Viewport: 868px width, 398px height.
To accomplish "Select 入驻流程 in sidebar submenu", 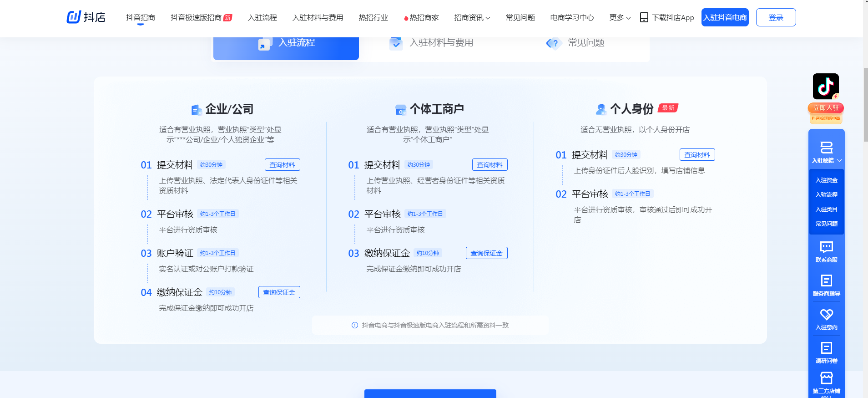I will point(826,195).
